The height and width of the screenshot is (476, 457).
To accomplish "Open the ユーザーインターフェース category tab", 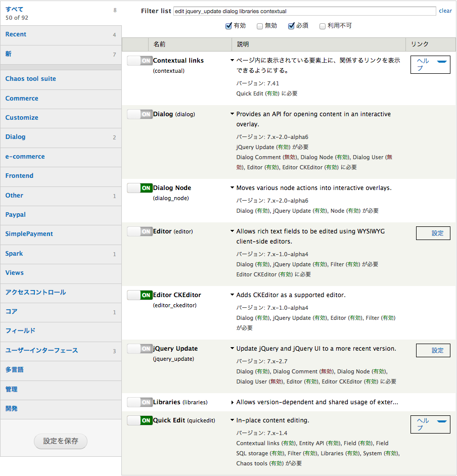I will [41, 351].
